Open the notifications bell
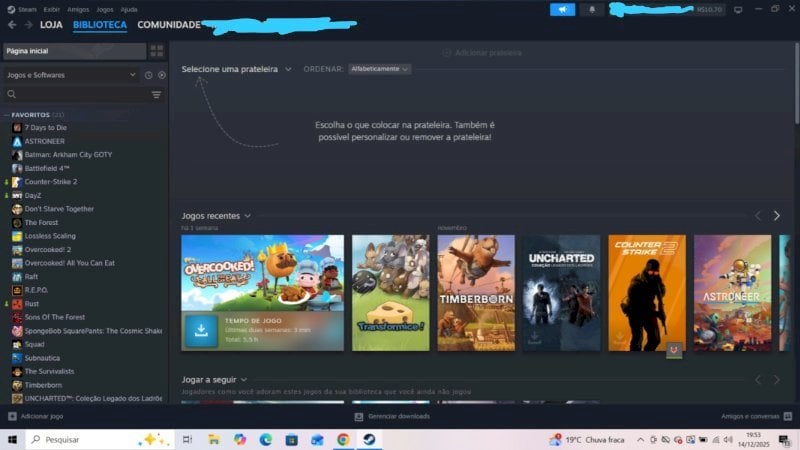 592,10
